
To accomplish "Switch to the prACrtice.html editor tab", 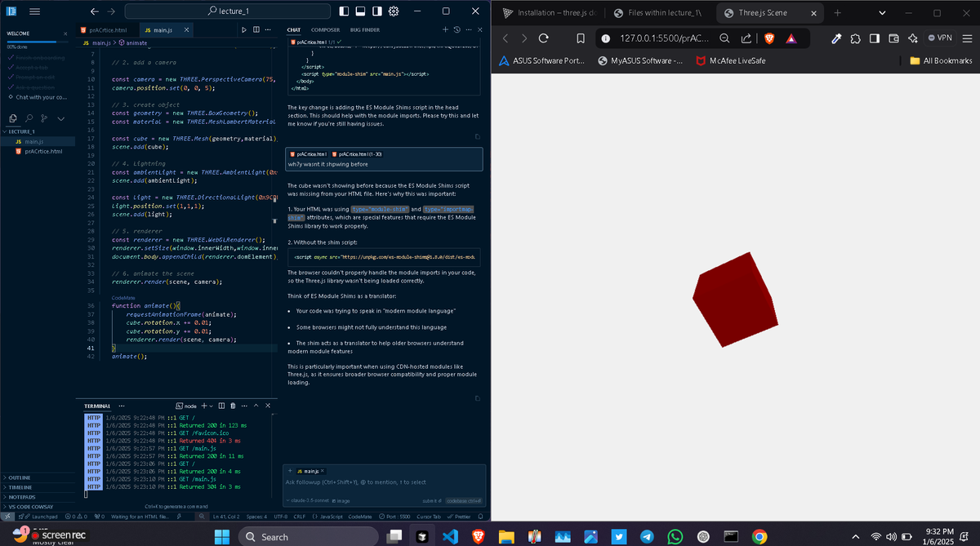I will [x=108, y=29].
